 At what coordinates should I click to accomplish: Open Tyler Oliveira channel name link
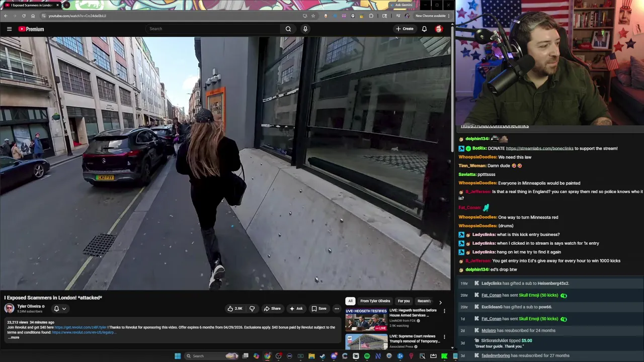pos(29,306)
